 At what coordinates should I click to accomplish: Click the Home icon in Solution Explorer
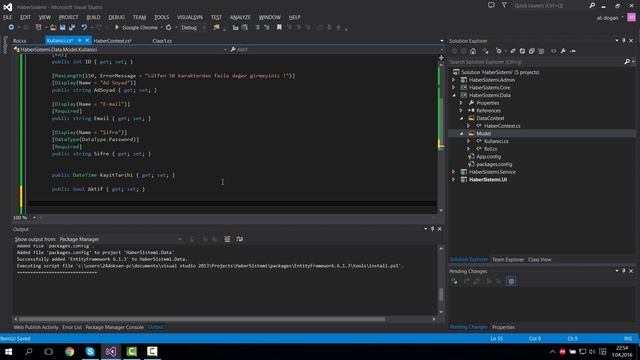(473, 51)
